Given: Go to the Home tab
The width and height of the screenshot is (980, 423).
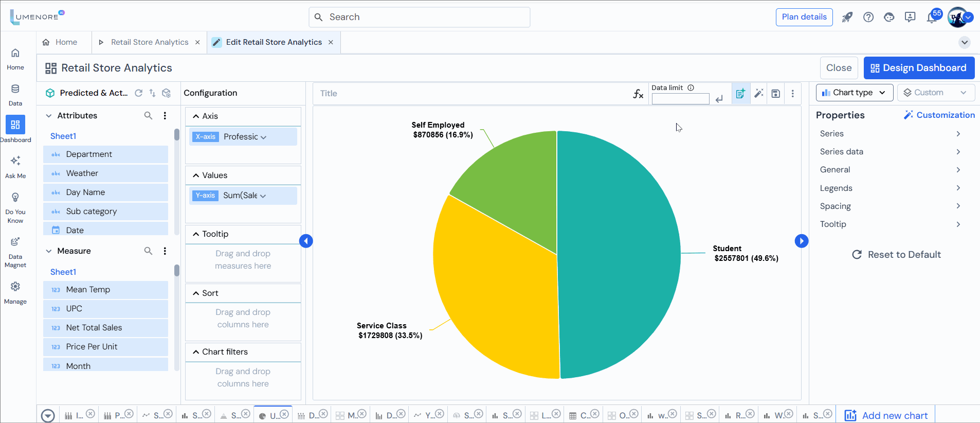Looking at the screenshot, I should click(66, 42).
